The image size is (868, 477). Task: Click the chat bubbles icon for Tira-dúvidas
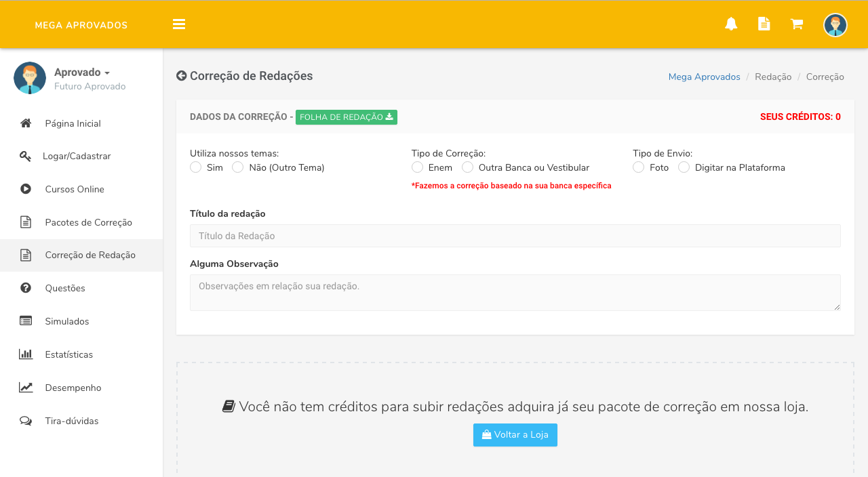(x=26, y=421)
